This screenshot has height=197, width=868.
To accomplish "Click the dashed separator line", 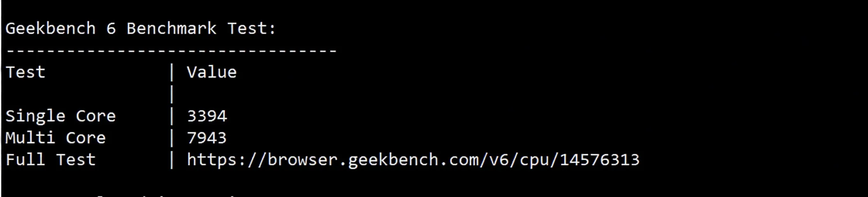I will coord(171,51).
